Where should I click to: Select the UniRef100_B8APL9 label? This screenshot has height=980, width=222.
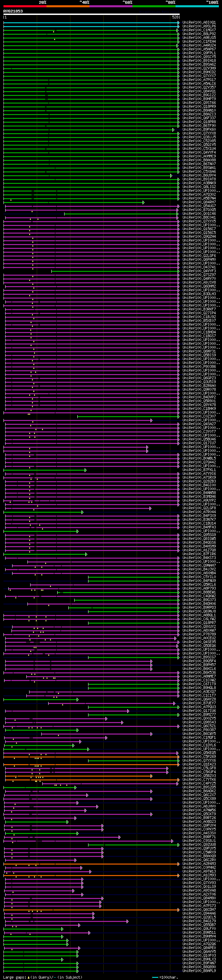click(x=199, y=971)
